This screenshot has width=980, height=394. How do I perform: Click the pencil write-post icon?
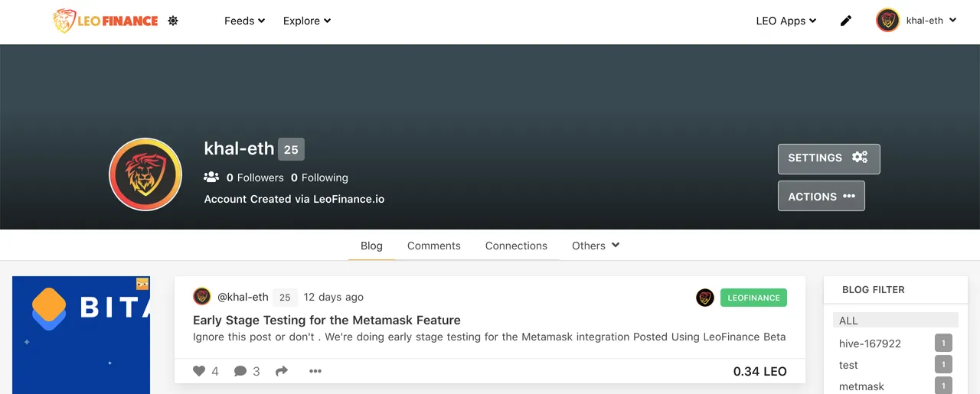pos(846,21)
